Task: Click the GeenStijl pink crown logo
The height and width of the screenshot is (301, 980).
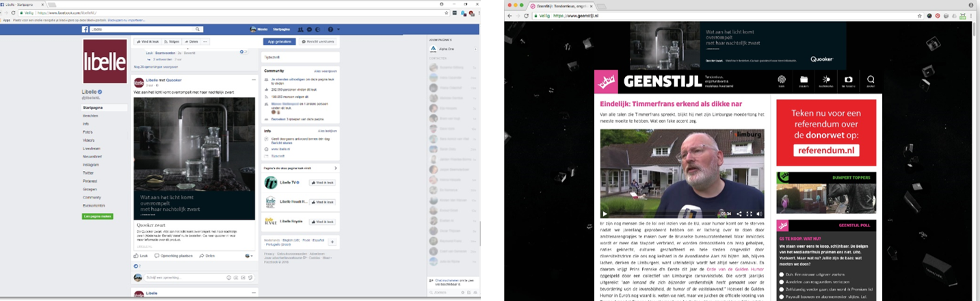Action: [606, 82]
